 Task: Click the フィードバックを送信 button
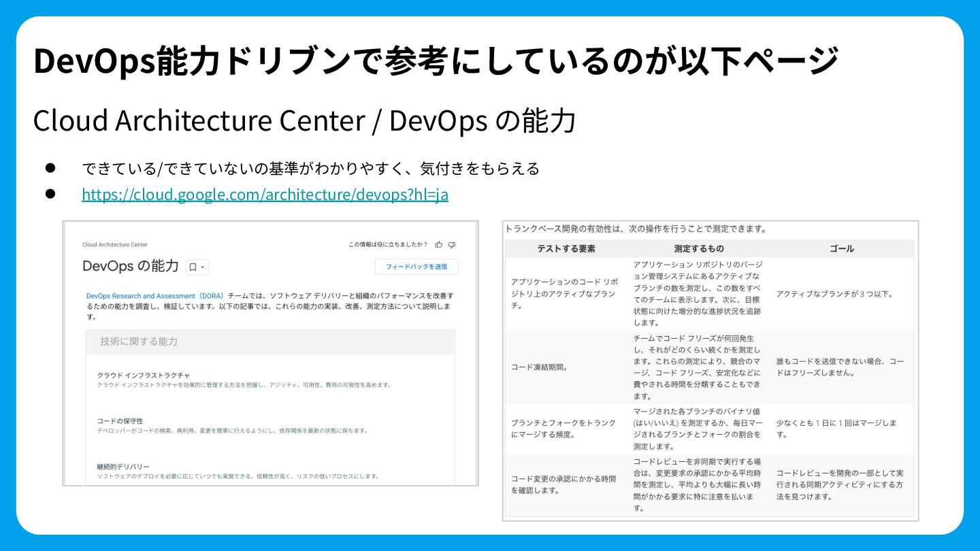tap(416, 267)
